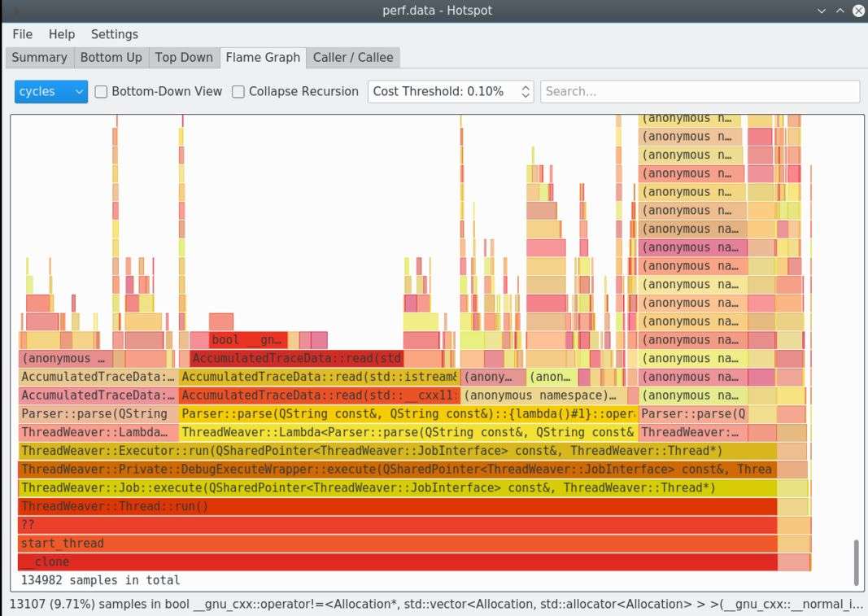The image size is (868, 616).
Task: Open the cycles event type dropdown
Action: [50, 91]
